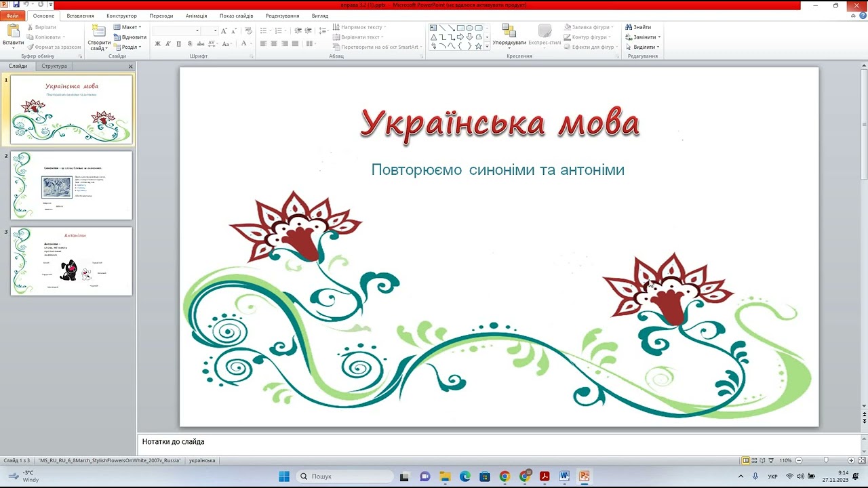Open the font color dropdown

pos(245,43)
